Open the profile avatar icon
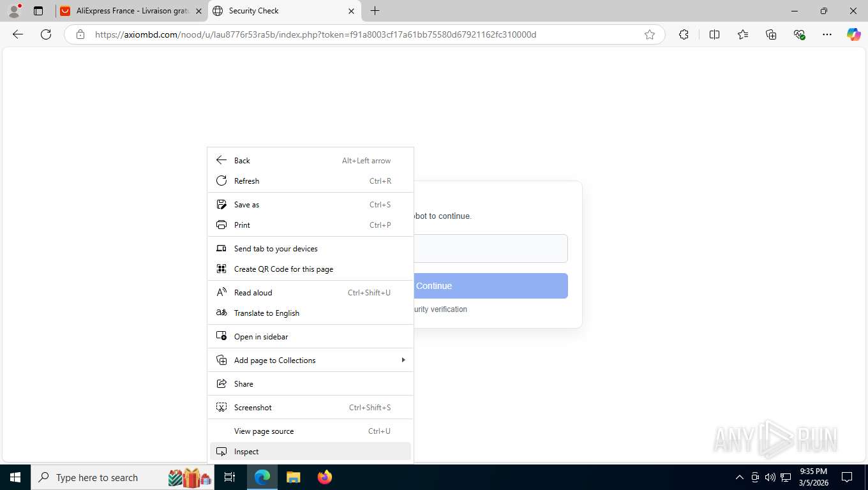 point(14,11)
